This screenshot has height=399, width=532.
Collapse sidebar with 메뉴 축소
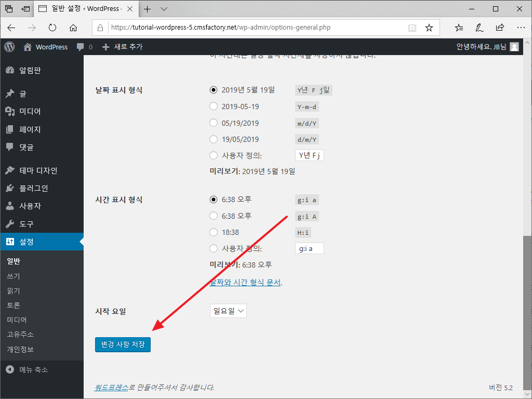(x=27, y=369)
